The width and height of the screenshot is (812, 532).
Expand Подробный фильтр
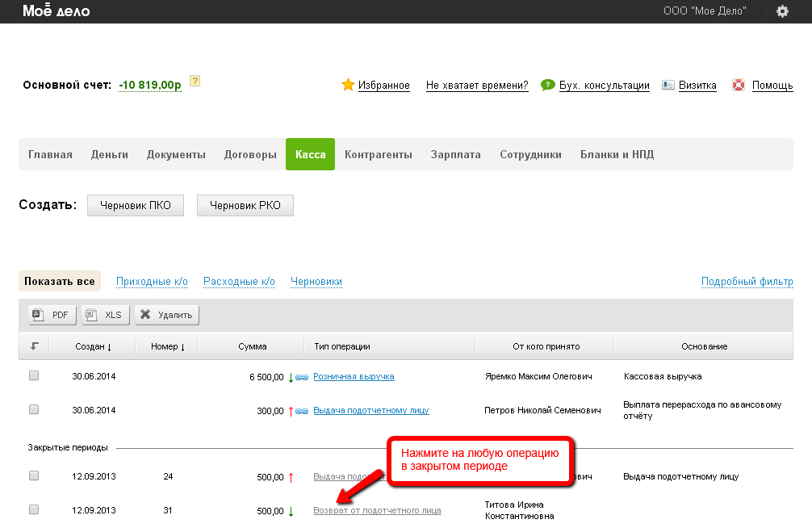pyautogui.click(x=747, y=282)
